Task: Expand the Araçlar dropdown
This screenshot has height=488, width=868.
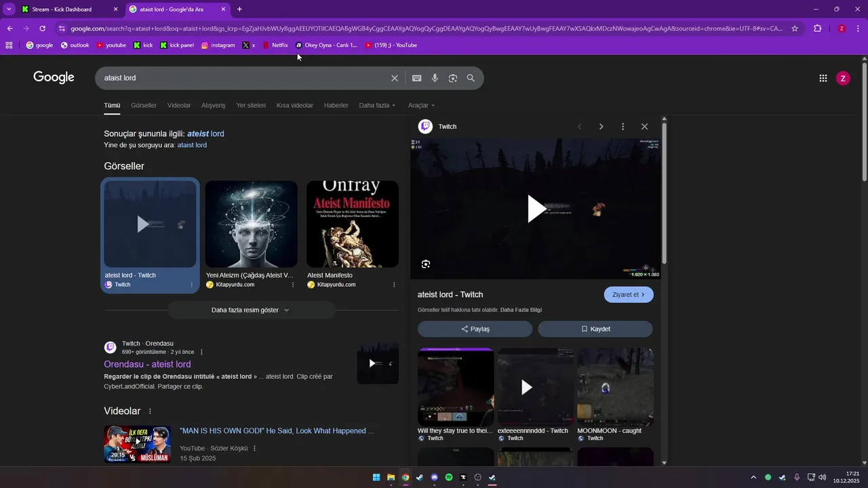Action: [x=421, y=106]
